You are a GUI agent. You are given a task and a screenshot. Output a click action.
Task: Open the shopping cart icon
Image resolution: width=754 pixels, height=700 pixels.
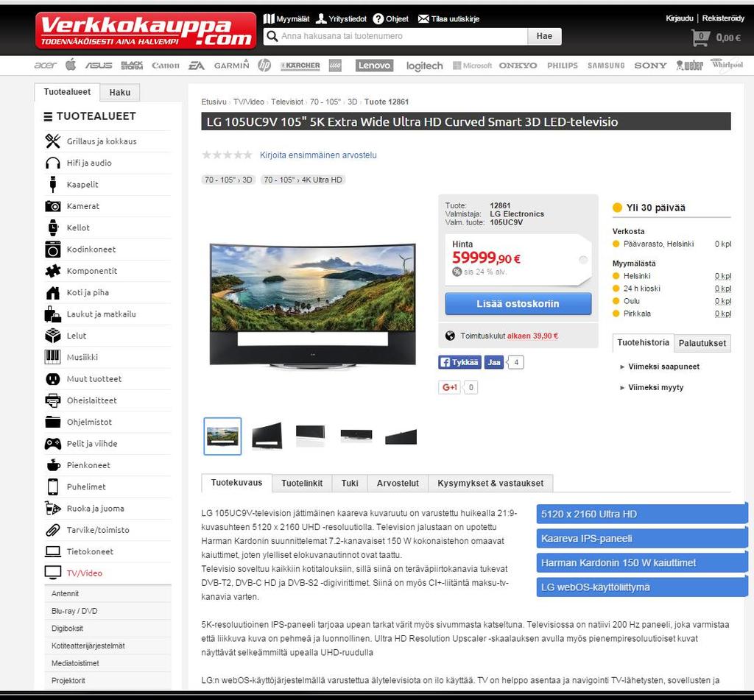click(x=701, y=38)
